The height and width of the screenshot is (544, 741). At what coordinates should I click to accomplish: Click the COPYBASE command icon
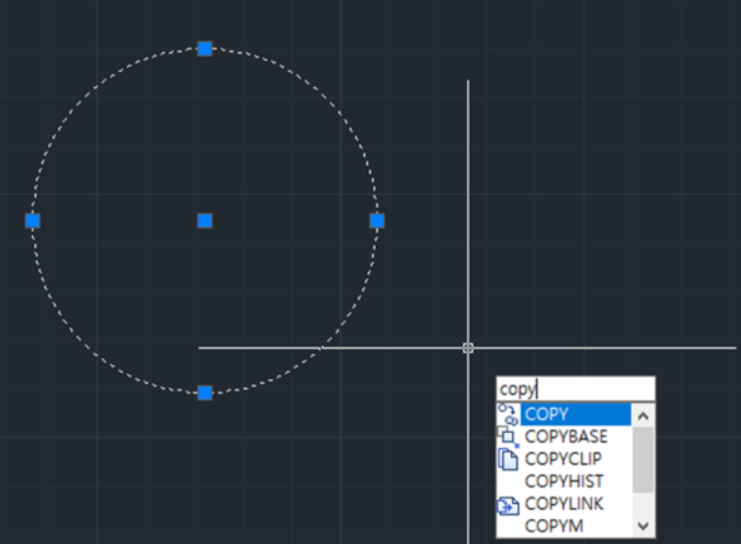508,437
